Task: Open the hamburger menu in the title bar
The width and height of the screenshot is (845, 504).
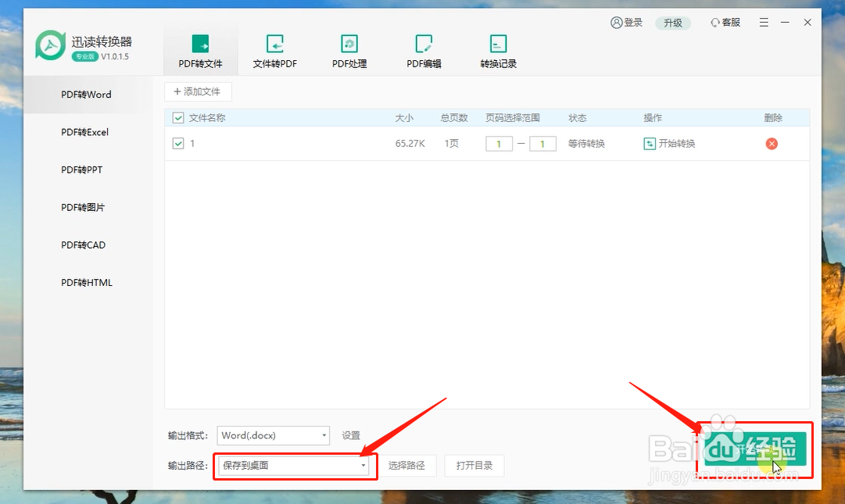Action: click(x=763, y=23)
